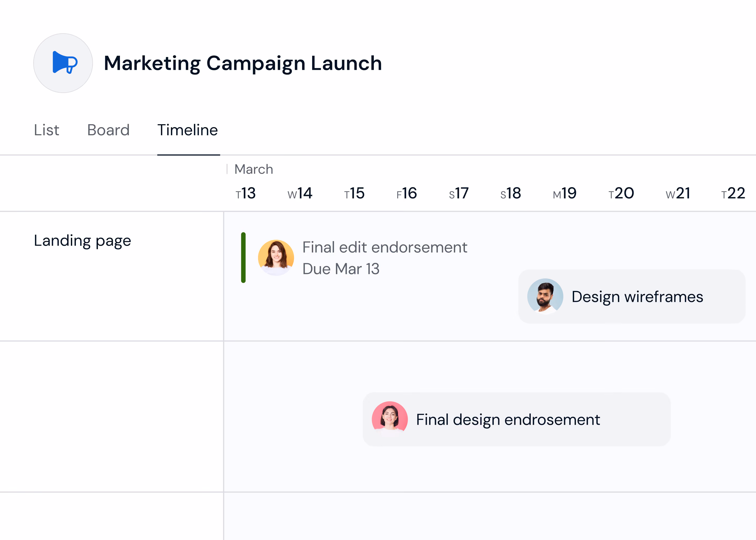Image resolution: width=756 pixels, height=540 pixels.
Task: Open the Final edit endorsement task
Action: pos(385,247)
